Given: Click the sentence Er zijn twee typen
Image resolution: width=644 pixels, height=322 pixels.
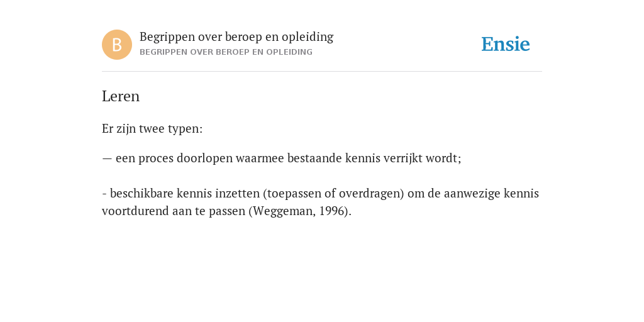Looking at the screenshot, I should click(x=152, y=129).
